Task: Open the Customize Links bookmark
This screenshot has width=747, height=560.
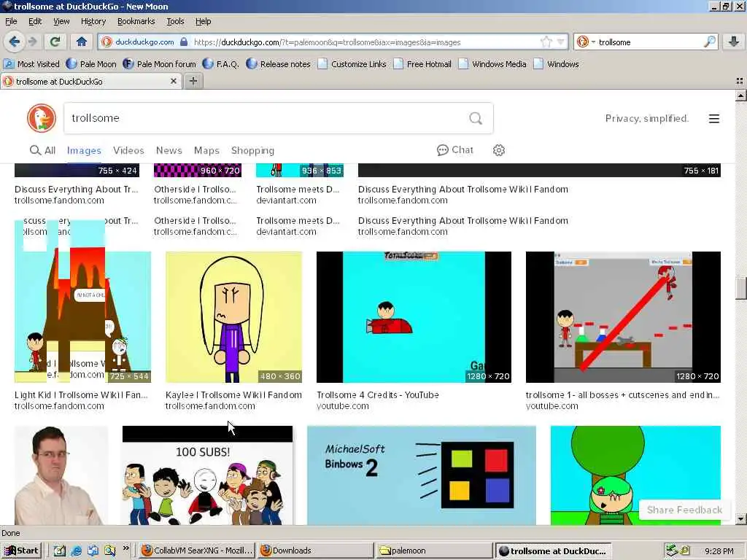Action: pos(352,64)
